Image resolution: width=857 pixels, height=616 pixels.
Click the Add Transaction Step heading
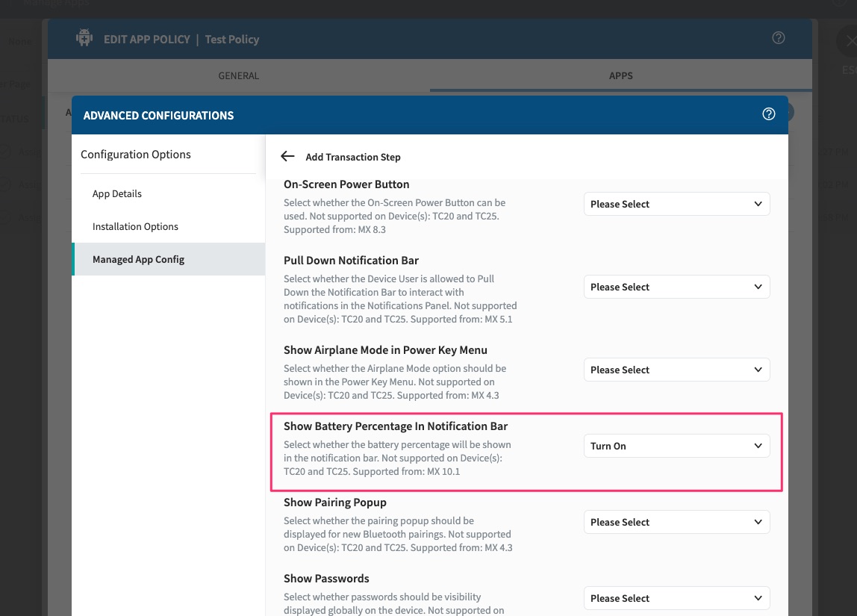pos(353,157)
